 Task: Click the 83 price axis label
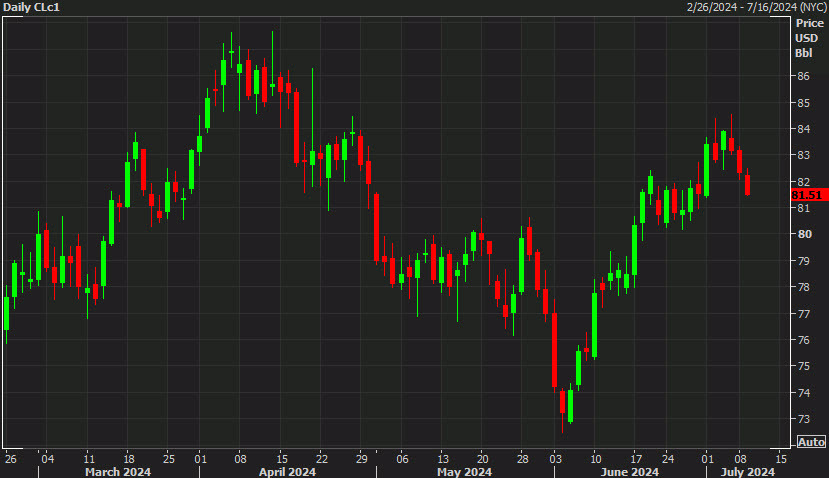click(x=803, y=155)
